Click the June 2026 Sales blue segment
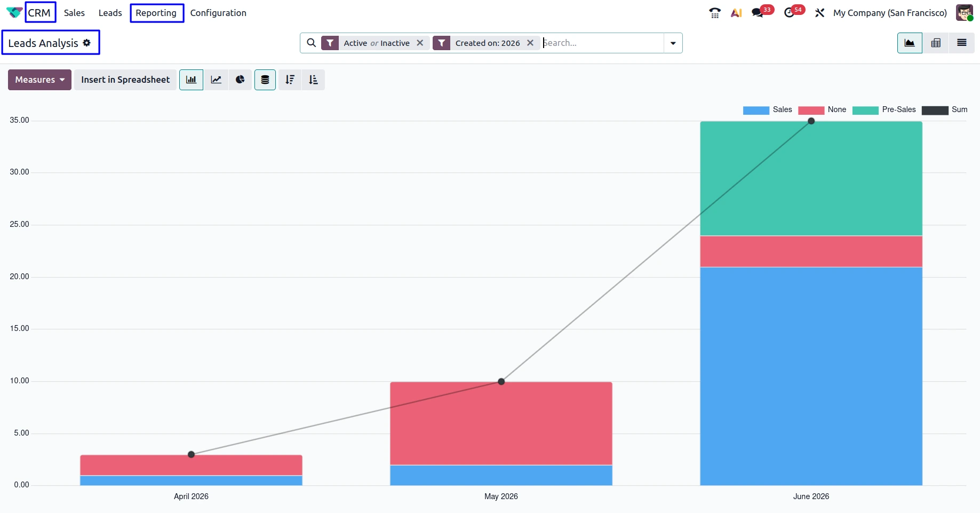This screenshot has height=513, width=980. coord(811,376)
